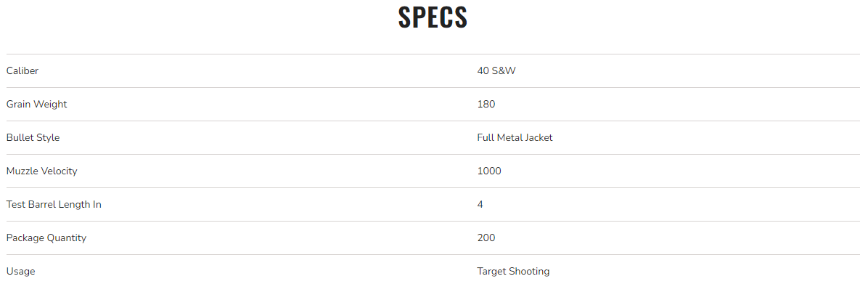Screen dimensions: 868x284
Task: Select the Grain Weight label
Action: 36,104
